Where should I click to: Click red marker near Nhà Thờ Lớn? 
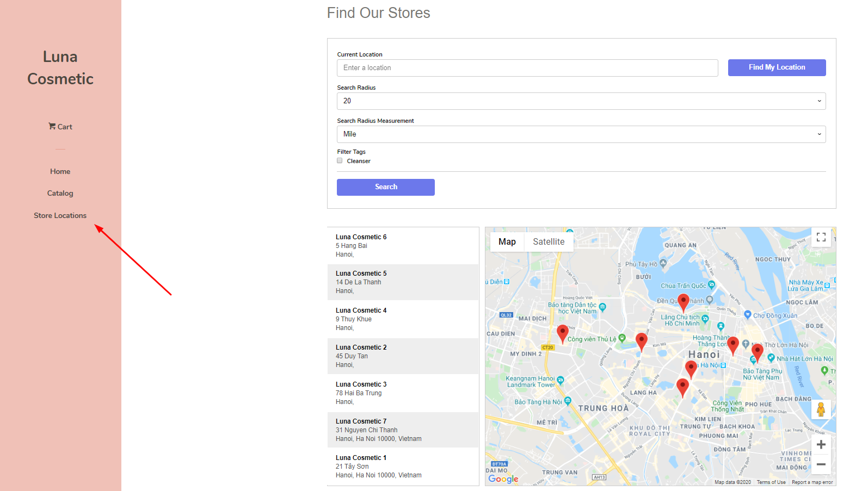(757, 352)
